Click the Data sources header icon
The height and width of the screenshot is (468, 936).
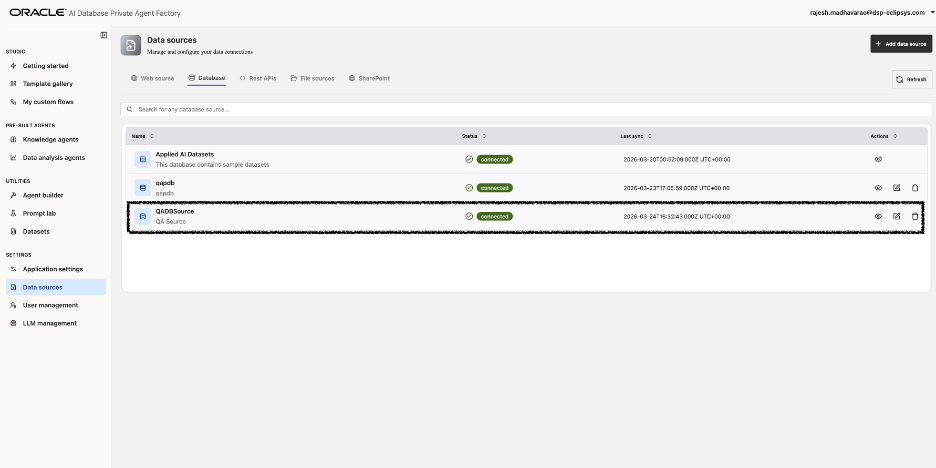tap(130, 45)
